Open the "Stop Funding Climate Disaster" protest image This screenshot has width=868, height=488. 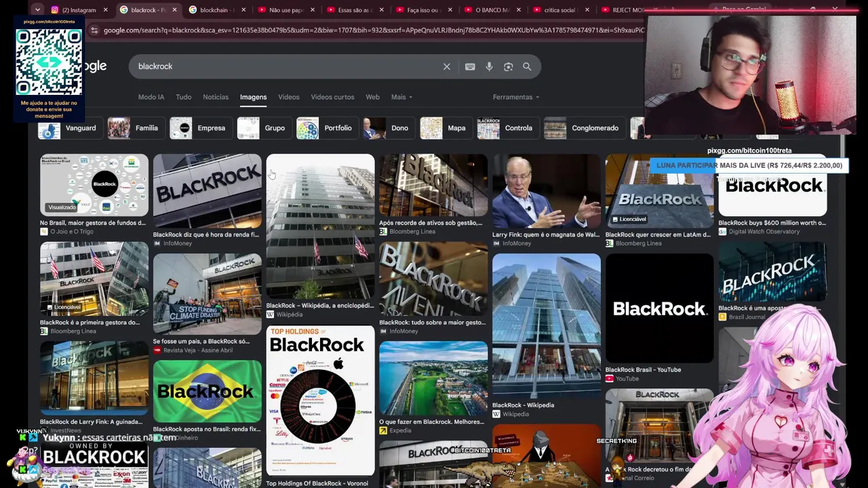[x=208, y=294]
